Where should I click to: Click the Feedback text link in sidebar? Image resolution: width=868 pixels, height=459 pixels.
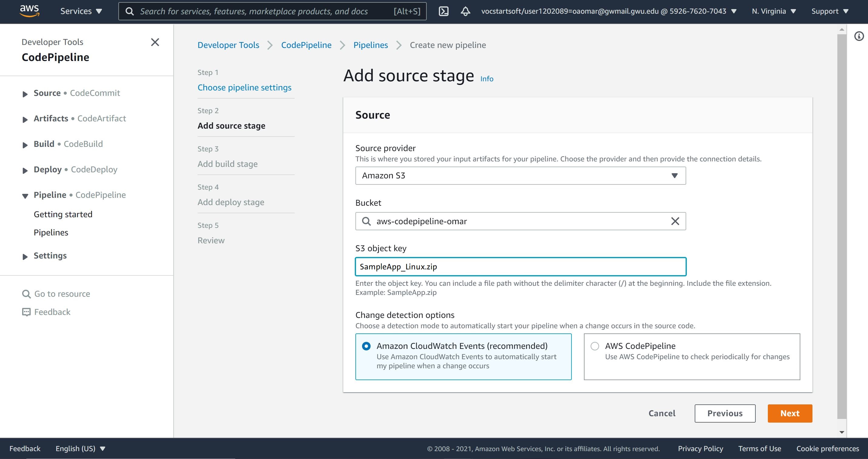52,312
